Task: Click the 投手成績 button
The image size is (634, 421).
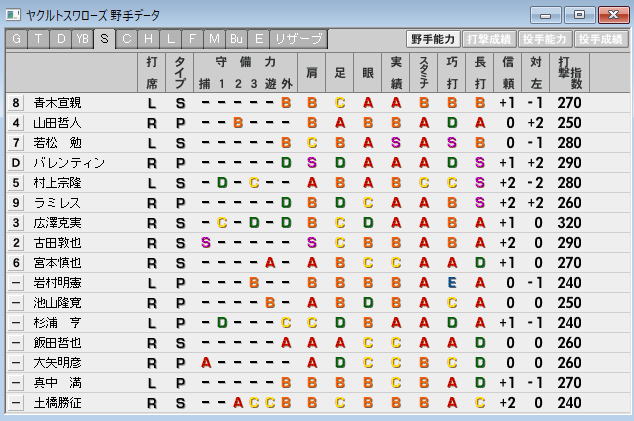Action: click(x=601, y=39)
